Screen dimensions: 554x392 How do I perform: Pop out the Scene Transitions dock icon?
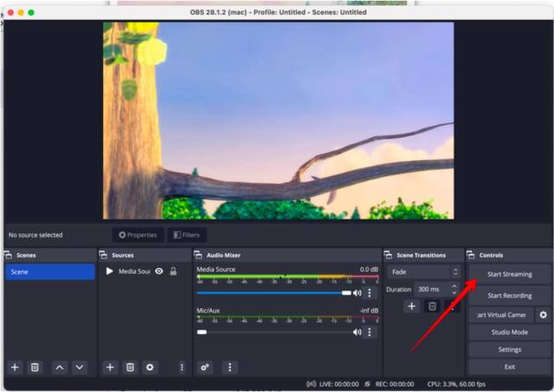pyautogui.click(x=388, y=255)
